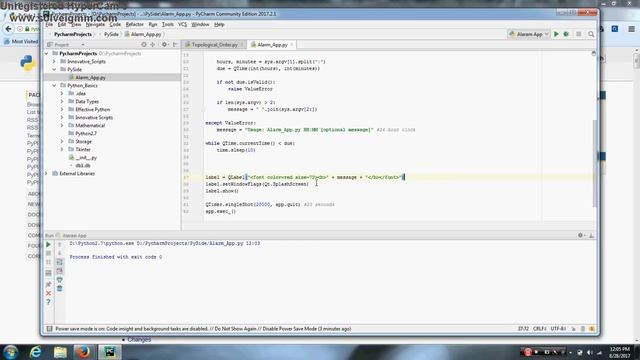Click the 37:72 cursor position in status bar
This screenshot has width=640, height=360.
(x=523, y=329)
